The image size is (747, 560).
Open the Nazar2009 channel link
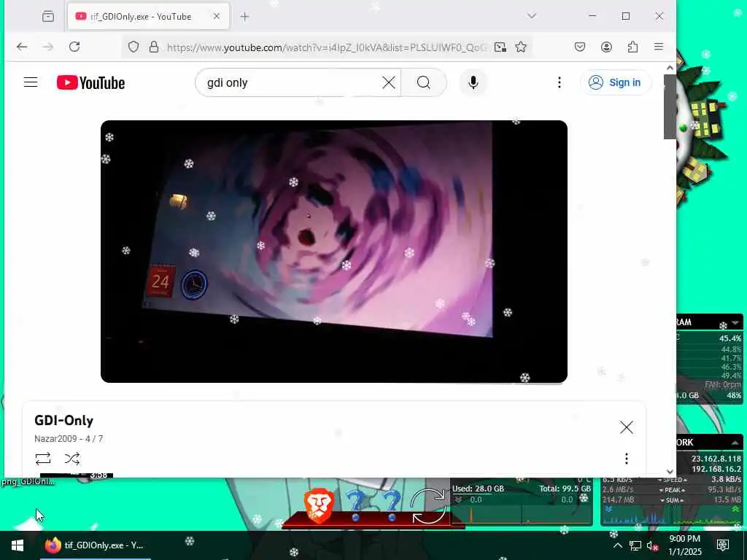(55, 438)
